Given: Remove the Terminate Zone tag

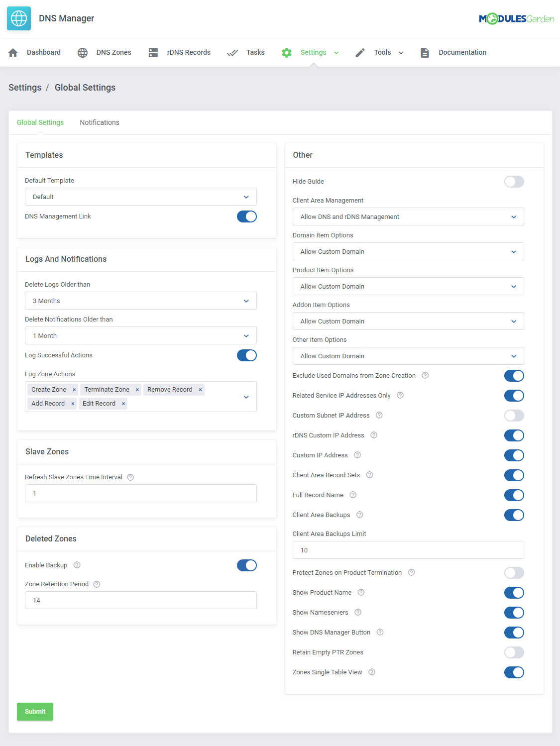Looking at the screenshot, I should pyautogui.click(x=137, y=390).
